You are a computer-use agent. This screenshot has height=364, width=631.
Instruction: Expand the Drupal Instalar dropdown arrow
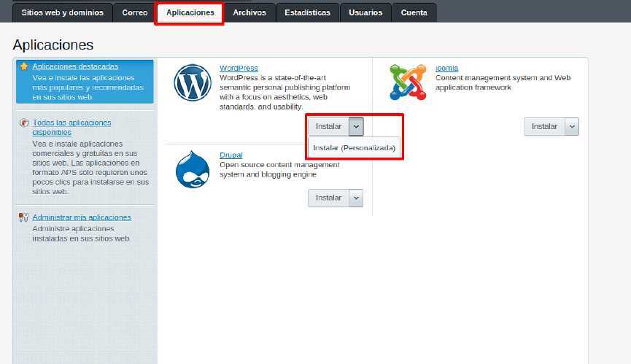coord(356,198)
